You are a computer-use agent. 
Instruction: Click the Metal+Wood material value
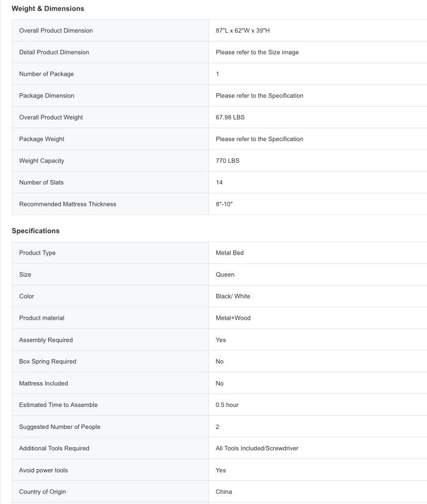click(233, 318)
